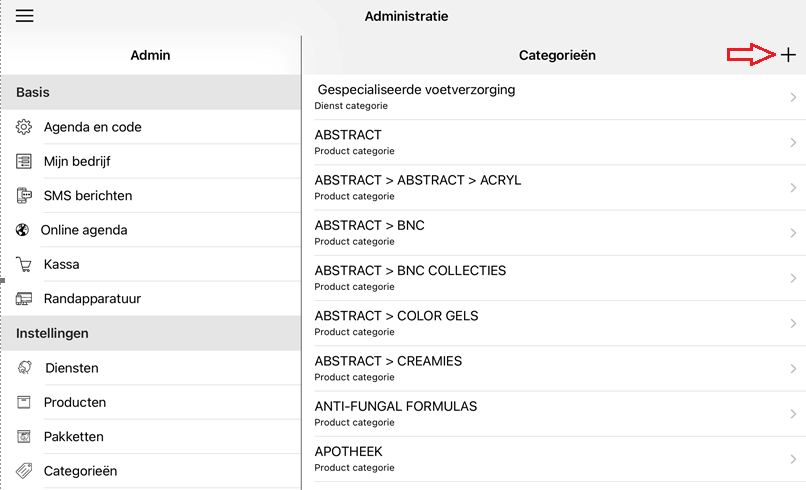806x490 pixels.
Task: Click the Mijn bedrijf icon
Action: tap(24, 161)
